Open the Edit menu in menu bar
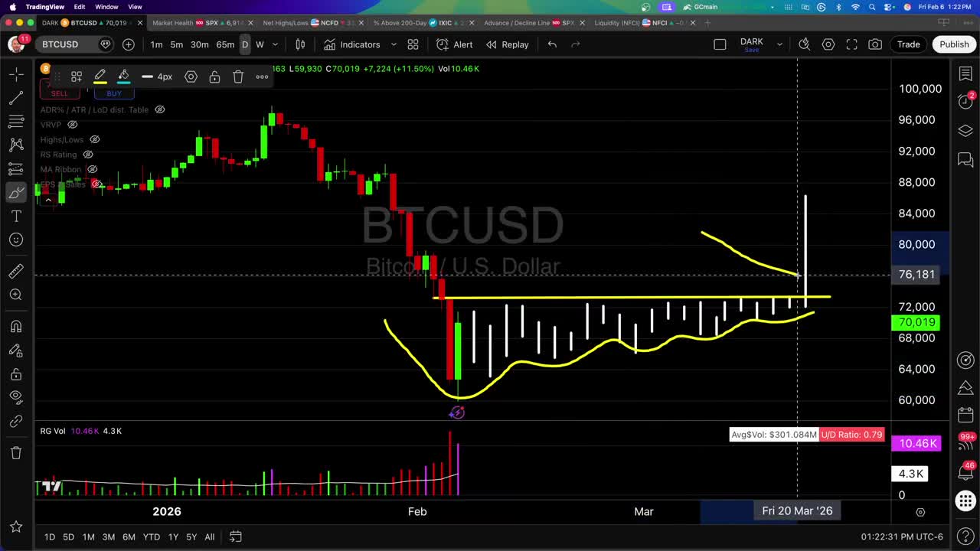This screenshot has width=980, height=551. (80, 7)
